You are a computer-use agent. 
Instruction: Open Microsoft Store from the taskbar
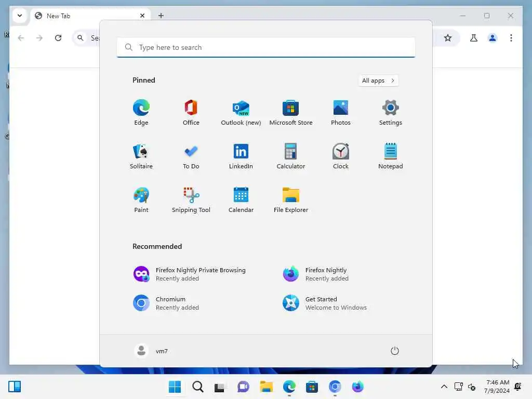(312, 387)
